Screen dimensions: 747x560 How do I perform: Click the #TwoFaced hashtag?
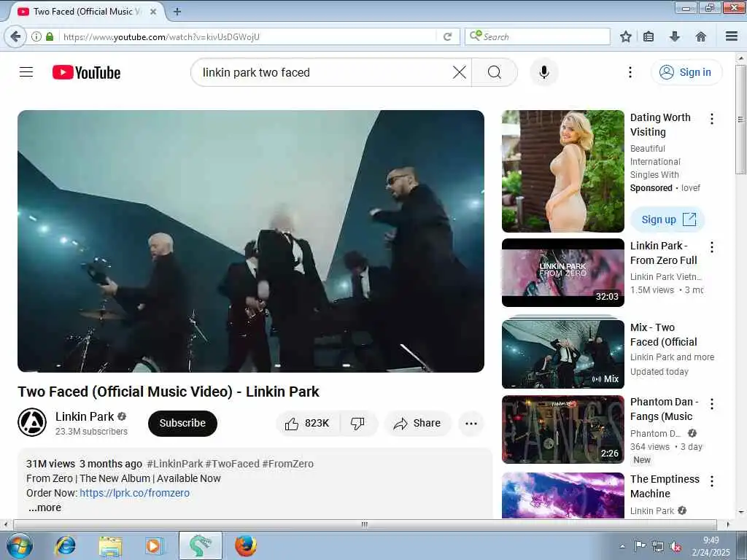coord(233,464)
